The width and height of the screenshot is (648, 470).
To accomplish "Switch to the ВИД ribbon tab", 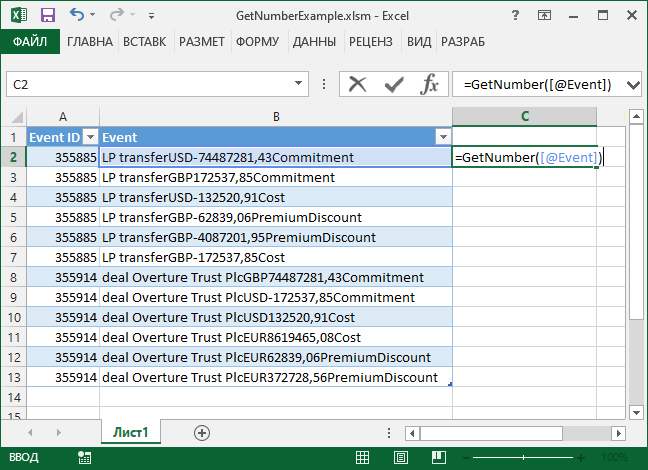I will coord(419,42).
